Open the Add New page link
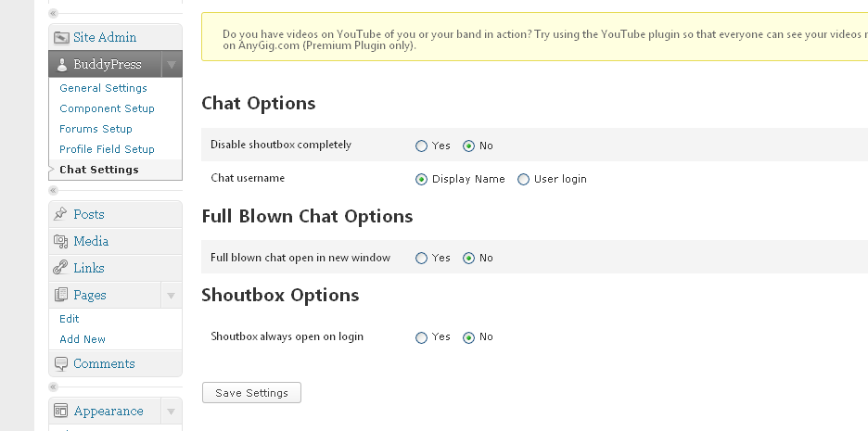 coord(83,339)
